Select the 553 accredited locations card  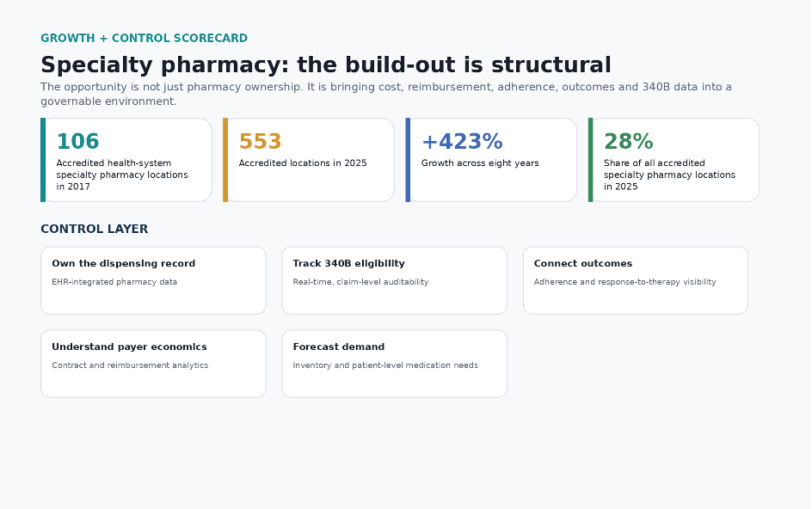point(309,160)
